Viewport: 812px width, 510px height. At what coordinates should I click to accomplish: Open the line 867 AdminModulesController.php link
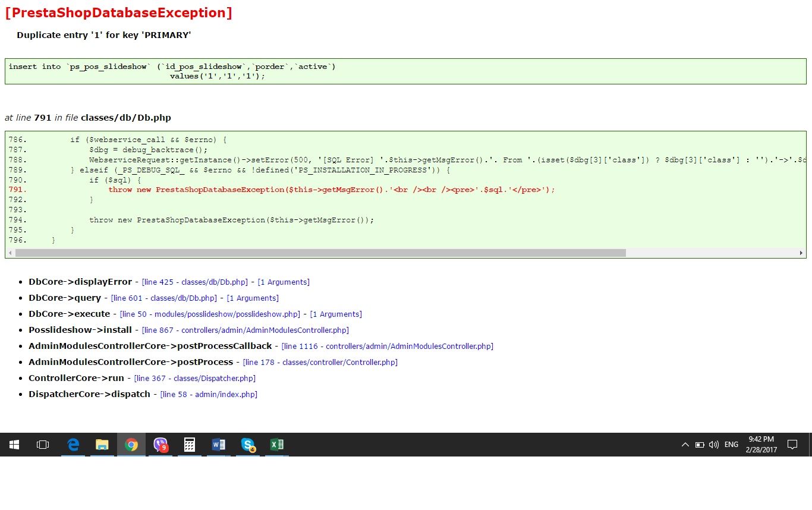click(246, 330)
